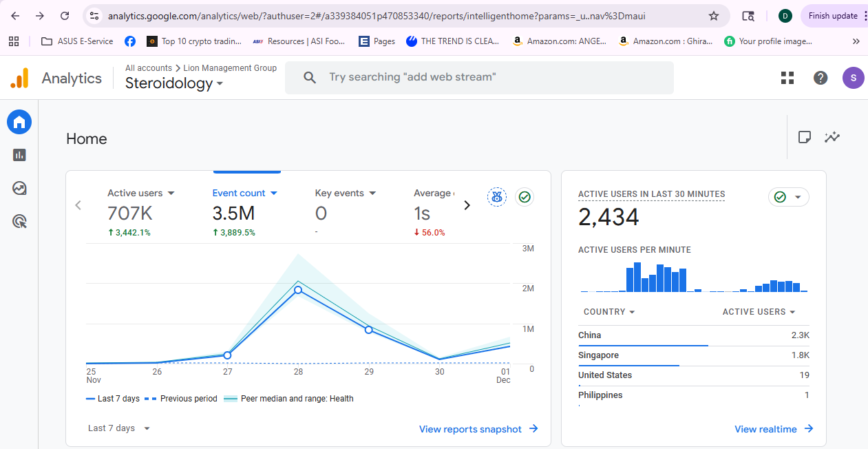868x449 pixels.
Task: Select the Key events metric tab
Action: pos(345,194)
